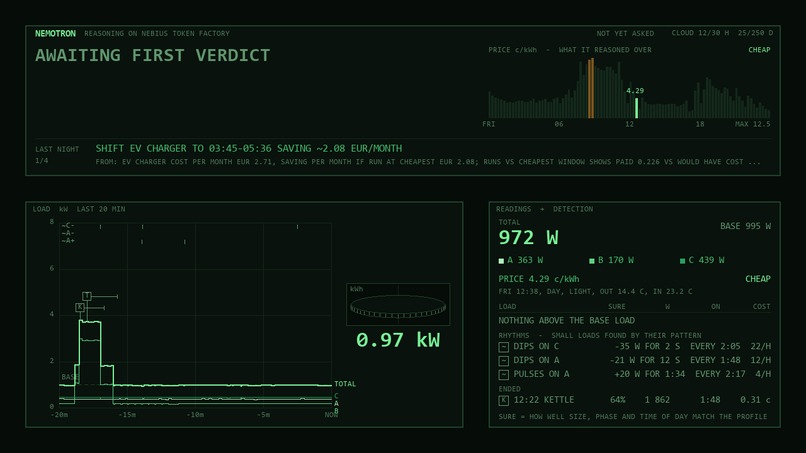Image resolution: width=806 pixels, height=453 pixels.
Task: Click the ON column header
Action: point(716,306)
